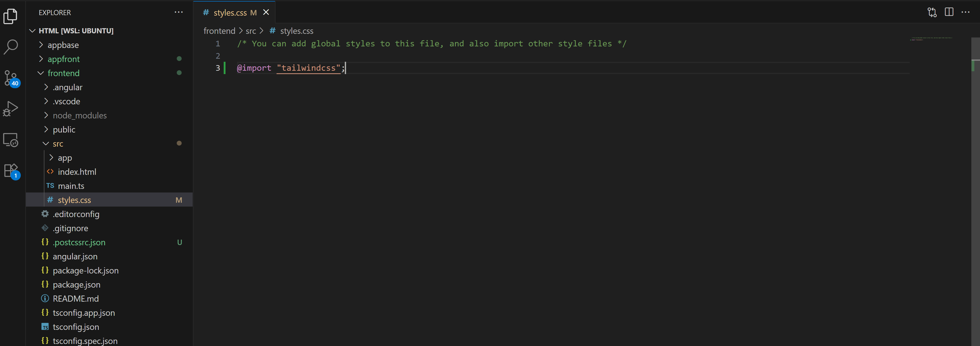This screenshot has height=346, width=980.
Task: Collapse the frontend folder
Action: (63, 73)
